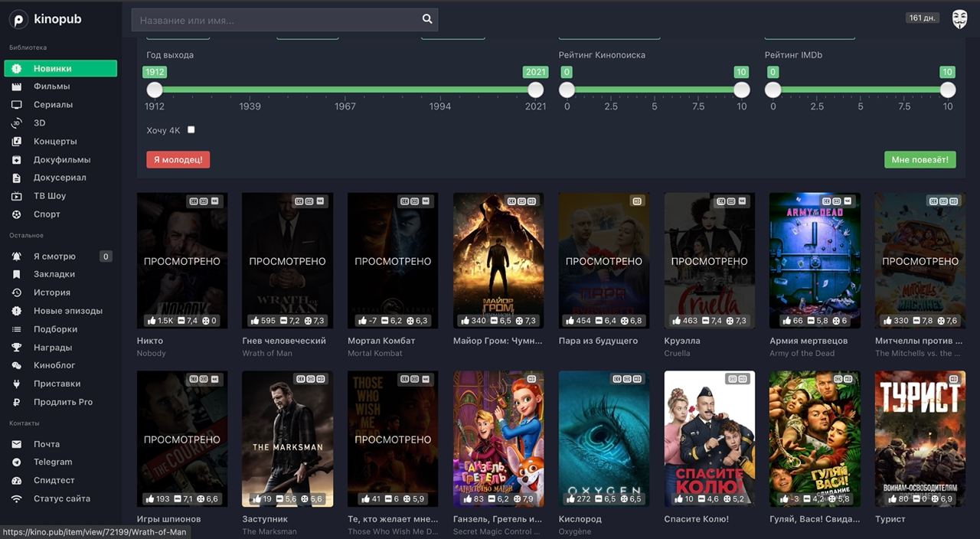Screen dimensions: 980x539
Task: Open the Army of the Dead poster
Action: pyautogui.click(x=815, y=260)
